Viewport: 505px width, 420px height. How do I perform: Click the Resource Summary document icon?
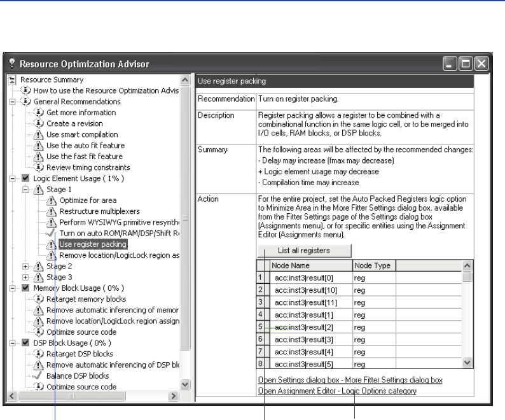click(x=13, y=80)
